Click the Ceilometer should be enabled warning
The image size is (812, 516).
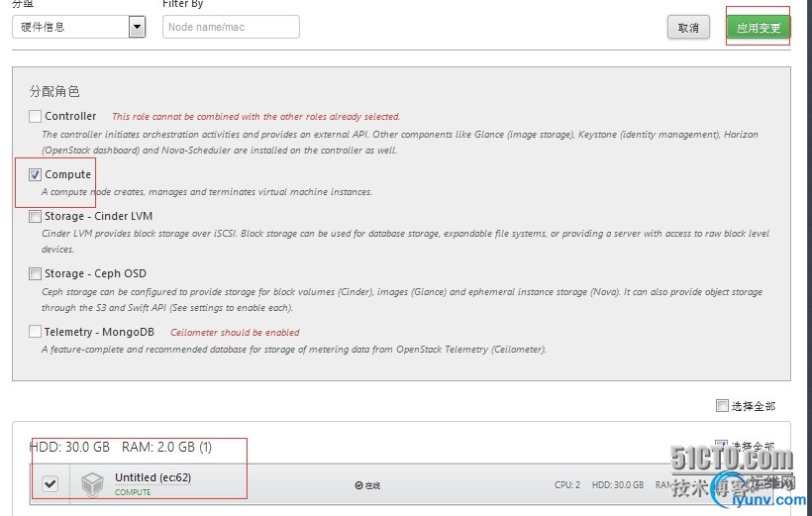(235, 332)
